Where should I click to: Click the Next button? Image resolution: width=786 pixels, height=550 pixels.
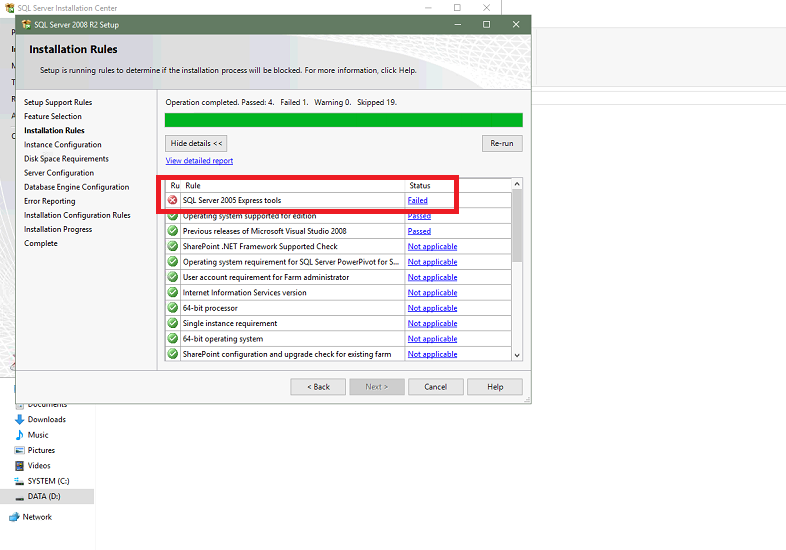click(x=376, y=387)
